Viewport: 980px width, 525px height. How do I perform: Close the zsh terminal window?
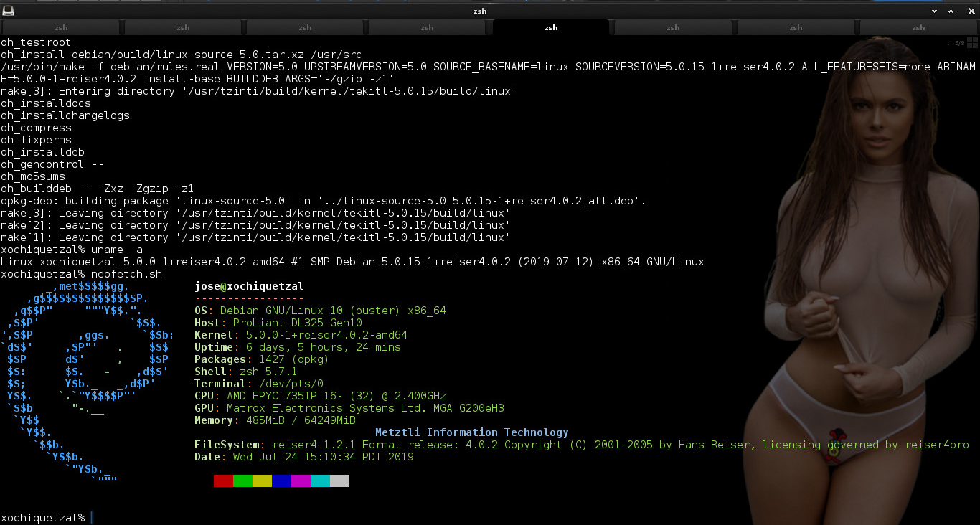(971, 11)
